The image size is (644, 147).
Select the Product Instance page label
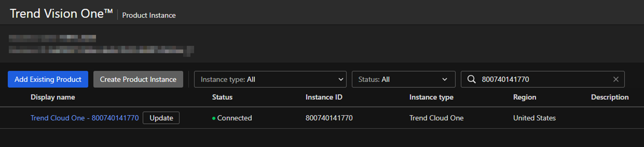(x=149, y=15)
